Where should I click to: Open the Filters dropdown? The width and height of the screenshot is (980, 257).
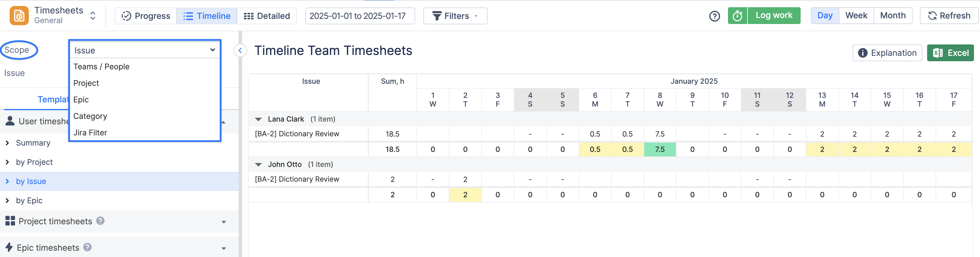[x=455, y=16]
